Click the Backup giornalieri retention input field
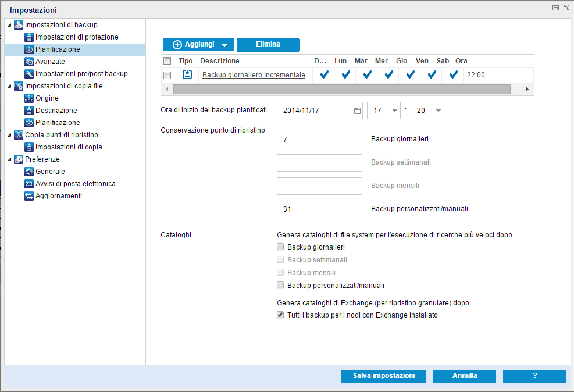This screenshot has width=574, height=392. tap(319, 140)
